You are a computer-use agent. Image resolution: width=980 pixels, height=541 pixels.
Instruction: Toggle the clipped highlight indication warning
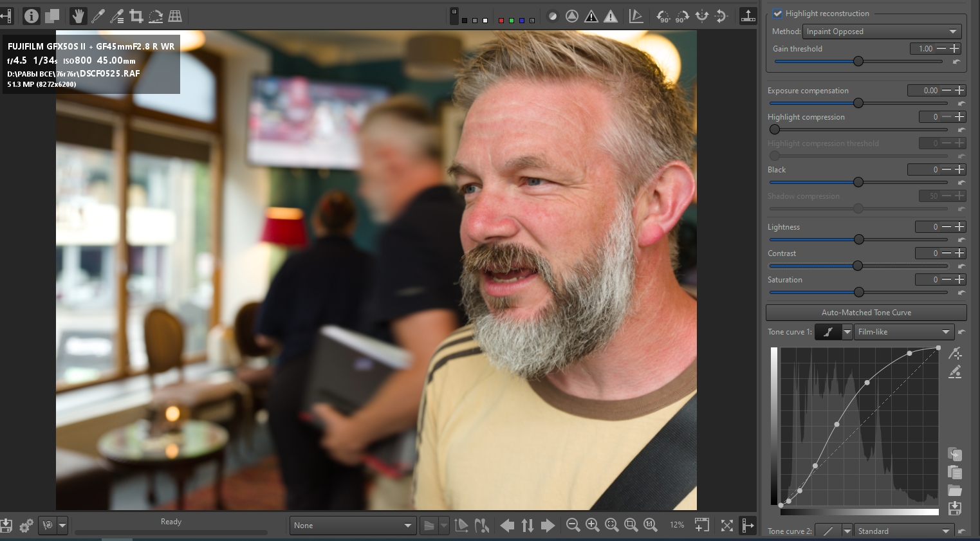(611, 16)
